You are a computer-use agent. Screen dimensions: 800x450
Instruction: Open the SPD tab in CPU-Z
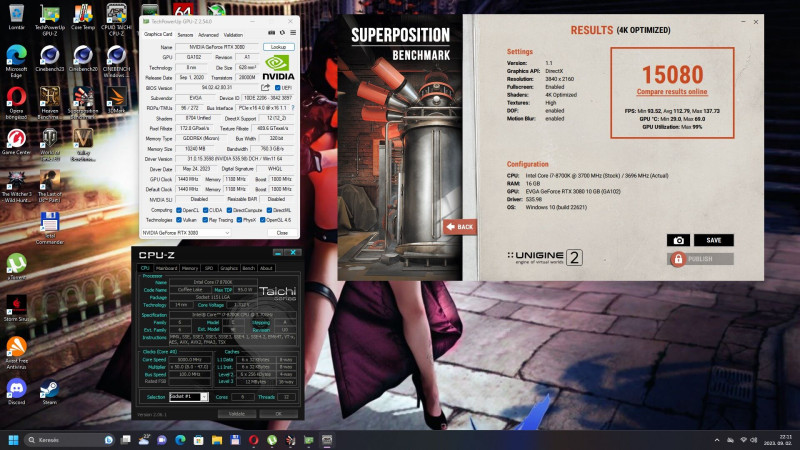pyautogui.click(x=209, y=268)
